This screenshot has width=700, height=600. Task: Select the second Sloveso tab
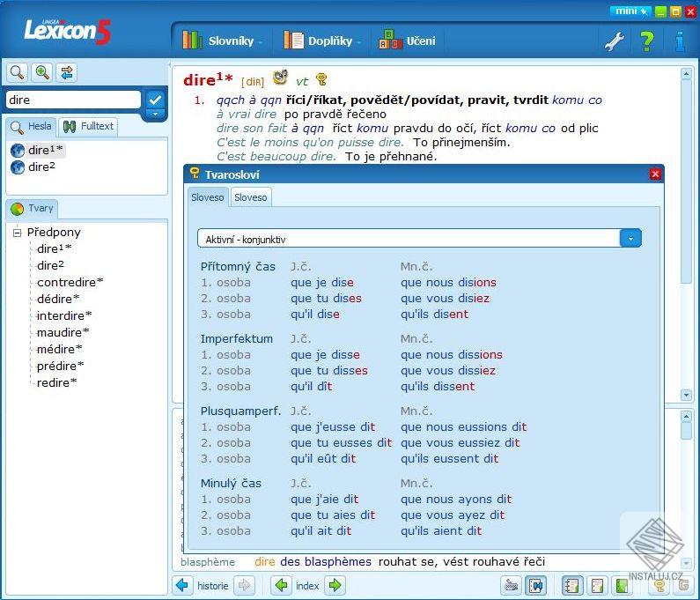tap(251, 197)
